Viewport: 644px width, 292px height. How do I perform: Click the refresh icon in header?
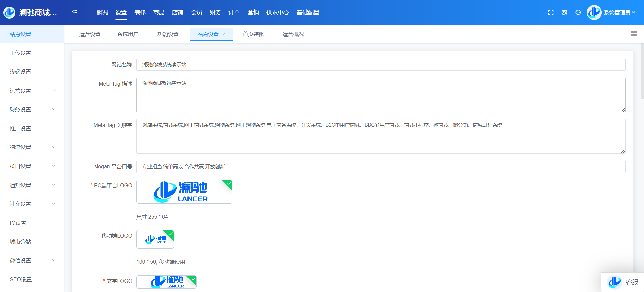tap(578, 12)
